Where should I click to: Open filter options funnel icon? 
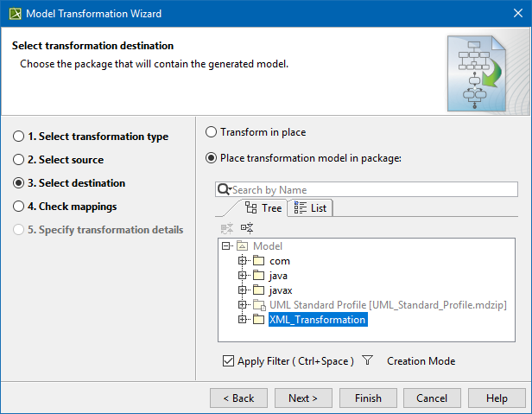tap(367, 360)
